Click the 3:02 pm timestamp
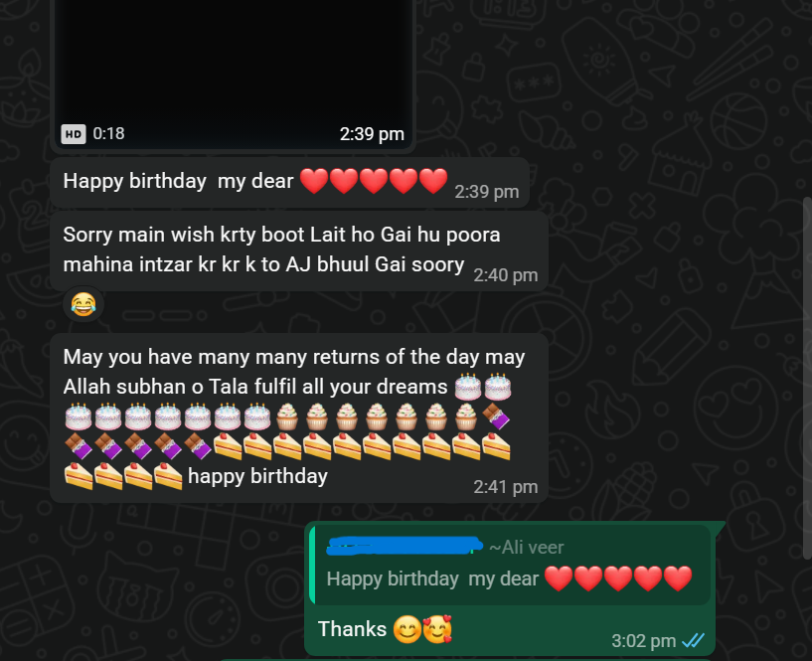The height and width of the screenshot is (661, 812). (x=644, y=641)
